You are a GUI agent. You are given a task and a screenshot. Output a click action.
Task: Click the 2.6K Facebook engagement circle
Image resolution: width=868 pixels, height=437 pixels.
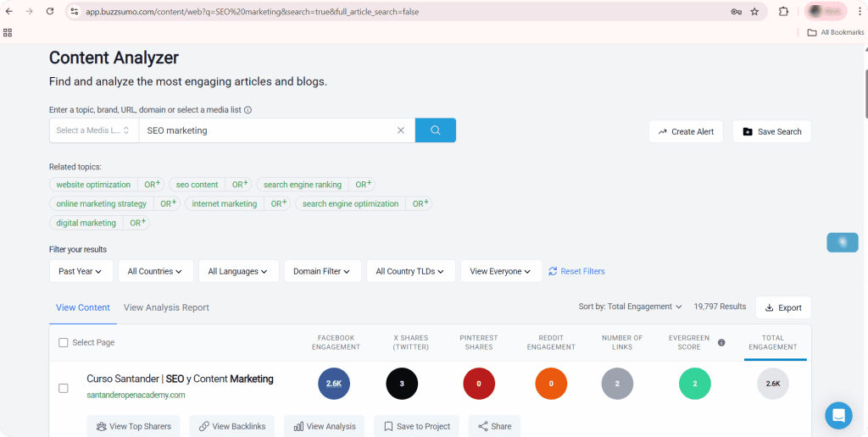pos(334,384)
